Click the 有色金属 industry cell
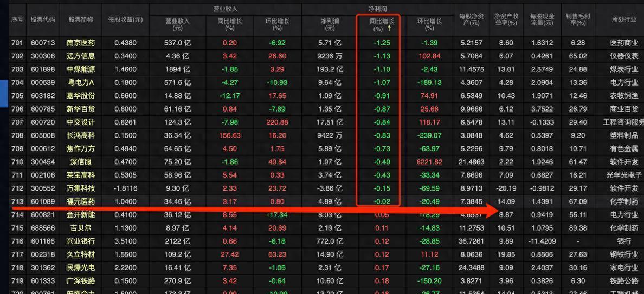 pyautogui.click(x=624, y=148)
